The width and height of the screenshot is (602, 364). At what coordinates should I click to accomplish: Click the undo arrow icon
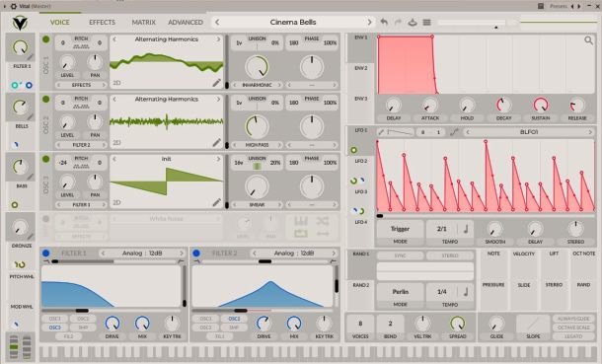click(384, 22)
